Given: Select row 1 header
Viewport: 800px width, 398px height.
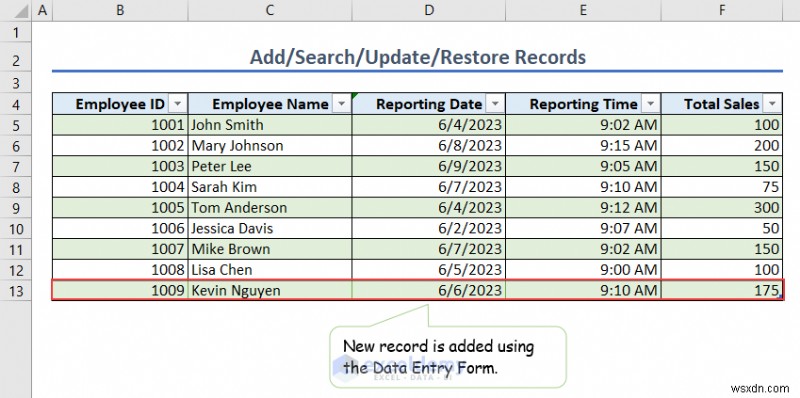Looking at the screenshot, I should pyautogui.click(x=15, y=33).
